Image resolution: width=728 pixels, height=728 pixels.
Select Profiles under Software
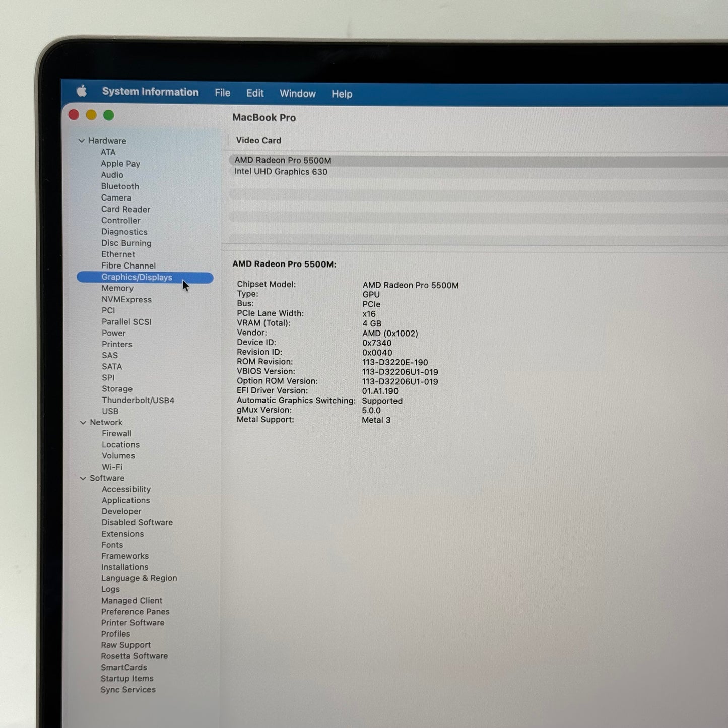tap(115, 634)
